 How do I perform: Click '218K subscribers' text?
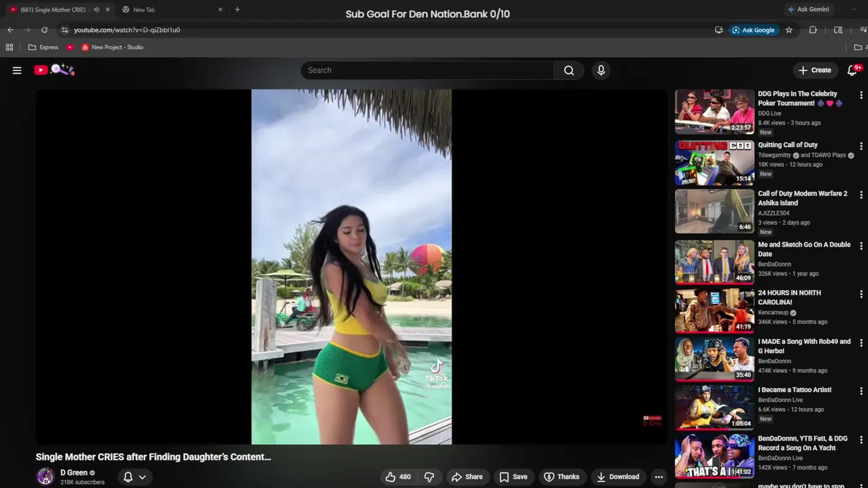click(x=82, y=483)
